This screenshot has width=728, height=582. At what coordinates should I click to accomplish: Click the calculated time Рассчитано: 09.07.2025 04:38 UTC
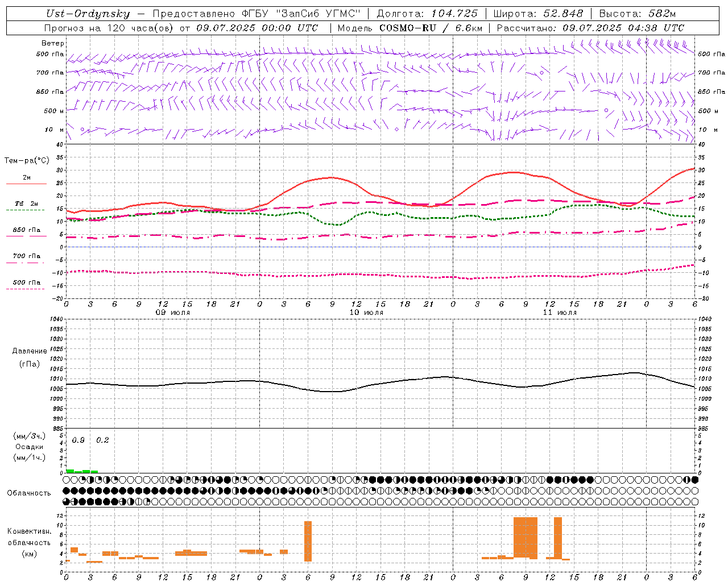[x=590, y=28]
